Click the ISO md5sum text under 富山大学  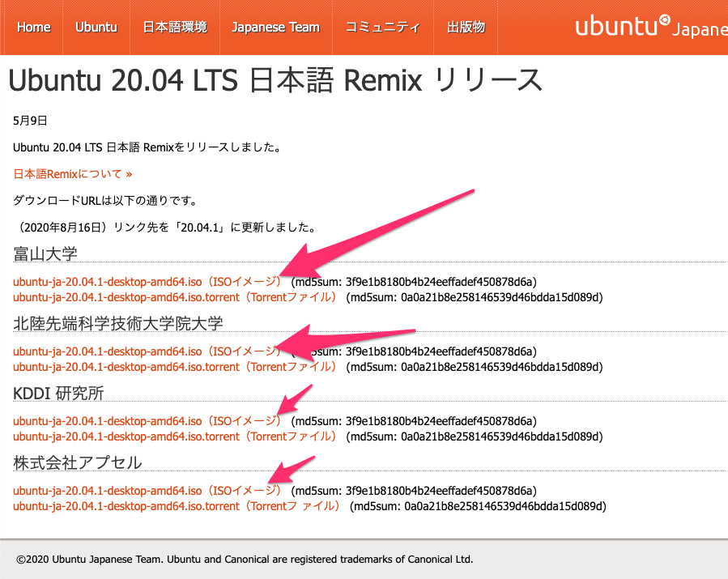pos(414,282)
